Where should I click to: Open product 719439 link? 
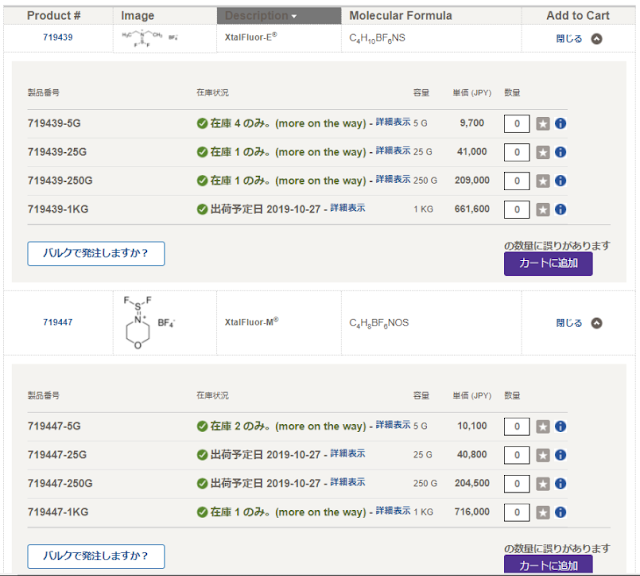[x=58, y=38]
